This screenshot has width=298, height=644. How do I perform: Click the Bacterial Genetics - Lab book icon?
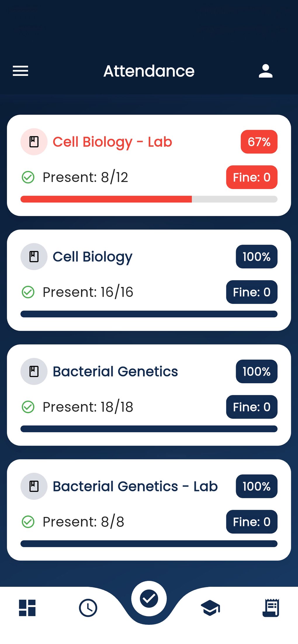tap(34, 486)
